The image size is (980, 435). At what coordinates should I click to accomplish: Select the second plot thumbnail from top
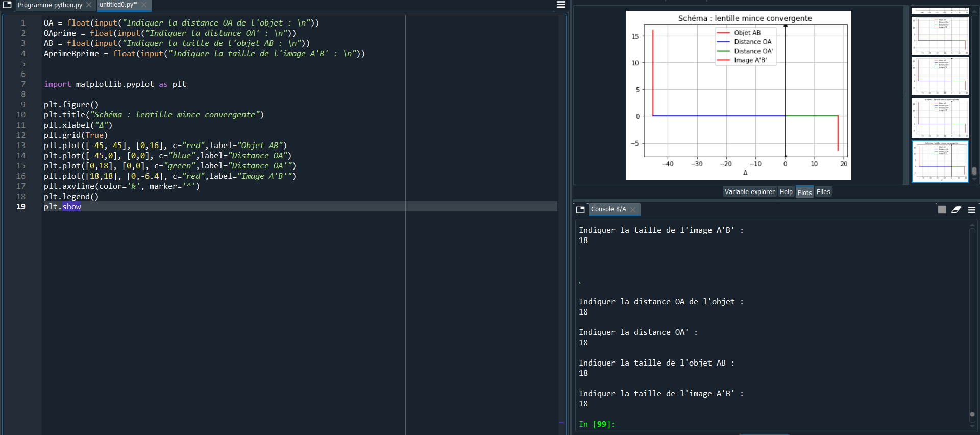pyautogui.click(x=940, y=36)
